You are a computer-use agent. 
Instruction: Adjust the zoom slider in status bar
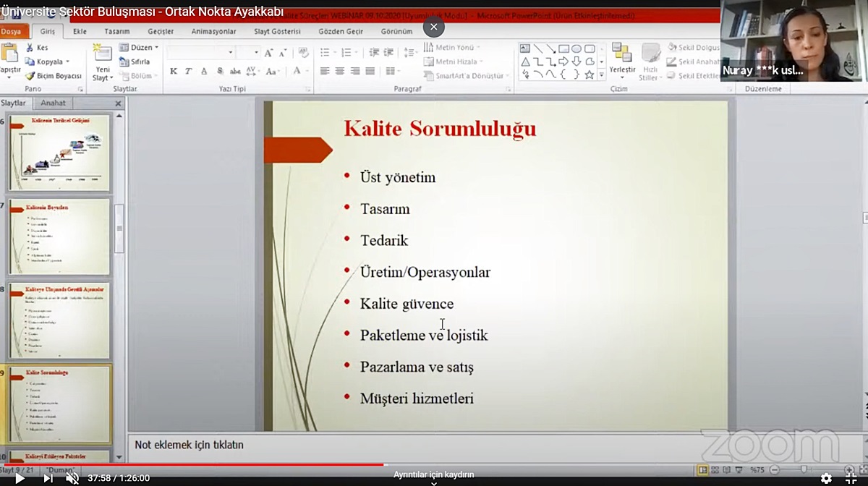tap(803, 470)
